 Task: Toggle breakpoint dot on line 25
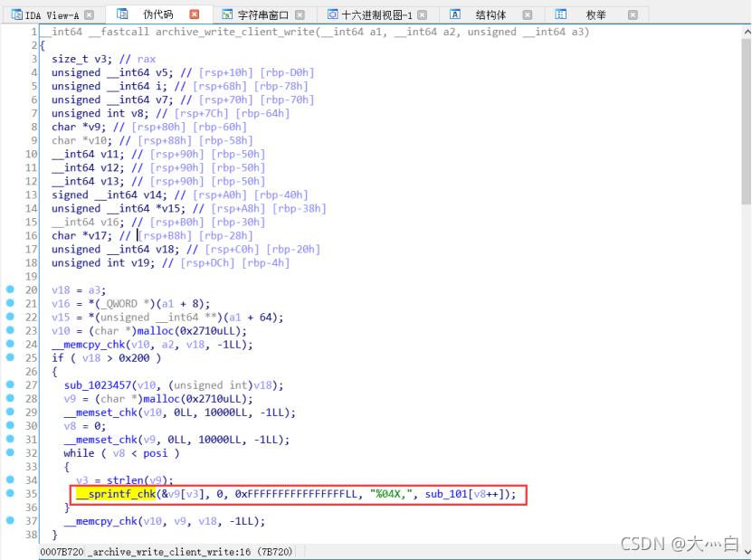pyautogui.click(x=10, y=357)
